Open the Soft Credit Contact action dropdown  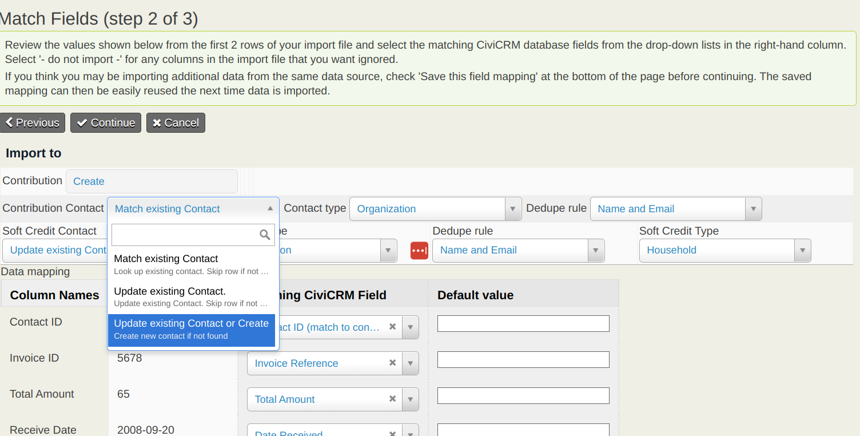pyautogui.click(x=55, y=251)
